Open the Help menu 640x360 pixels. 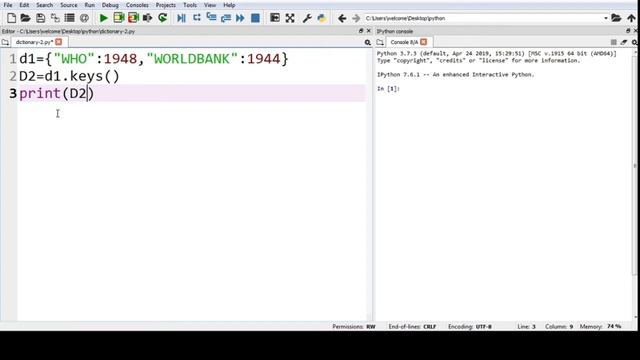pos(229,5)
